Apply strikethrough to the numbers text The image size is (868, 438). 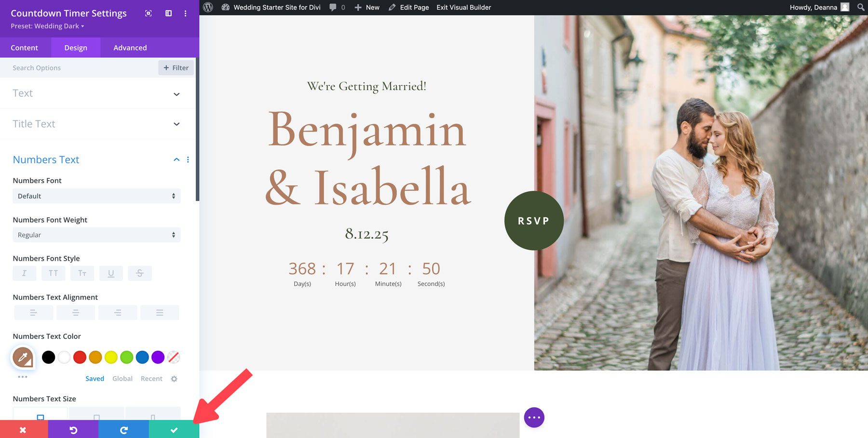pos(140,273)
